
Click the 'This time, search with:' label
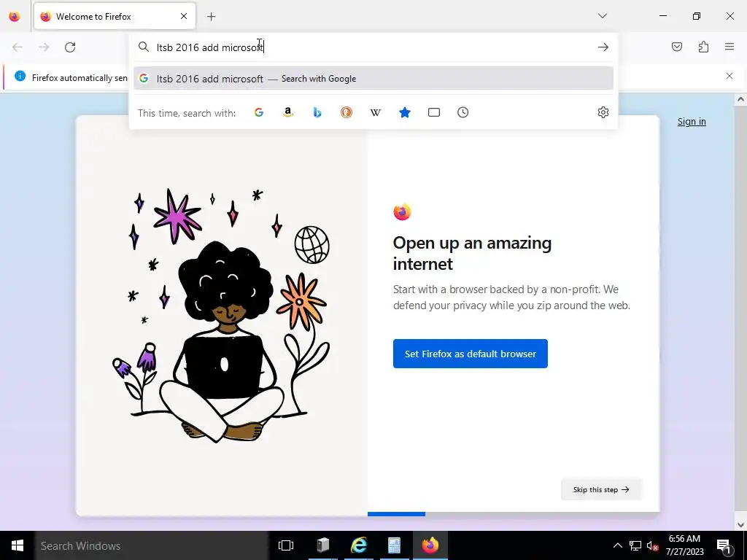[x=187, y=113]
